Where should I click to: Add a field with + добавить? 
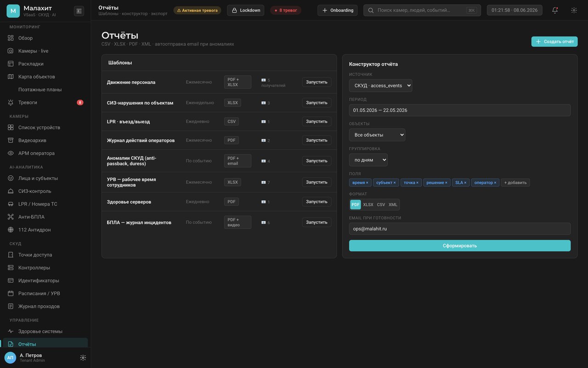[x=515, y=183]
